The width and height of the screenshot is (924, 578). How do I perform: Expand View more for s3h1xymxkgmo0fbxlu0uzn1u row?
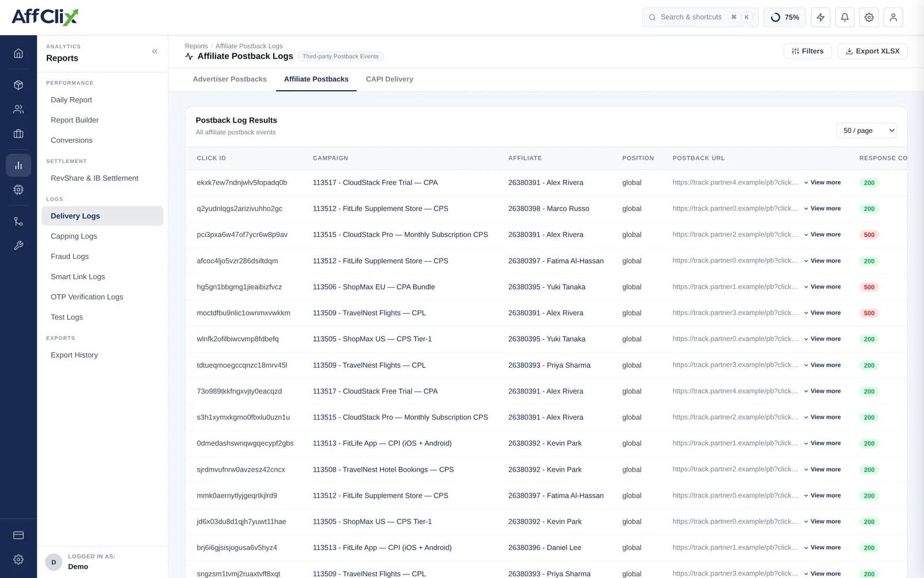822,417
